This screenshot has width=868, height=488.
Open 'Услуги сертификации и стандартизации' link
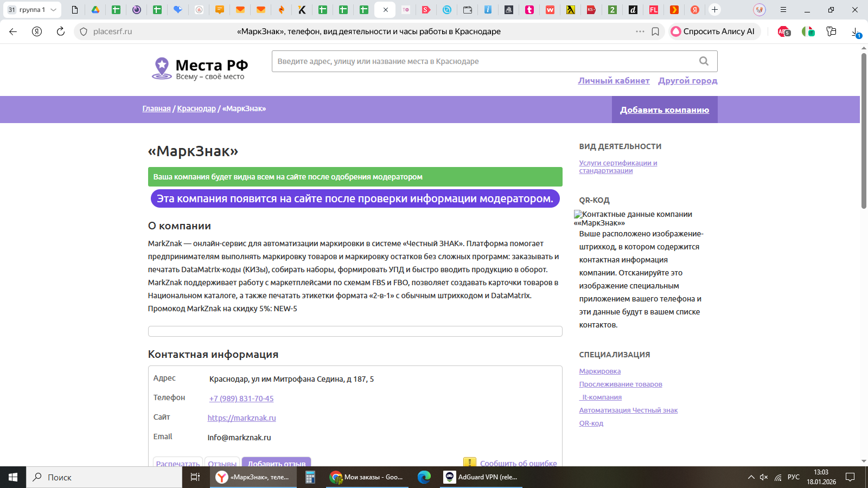[618, 166]
